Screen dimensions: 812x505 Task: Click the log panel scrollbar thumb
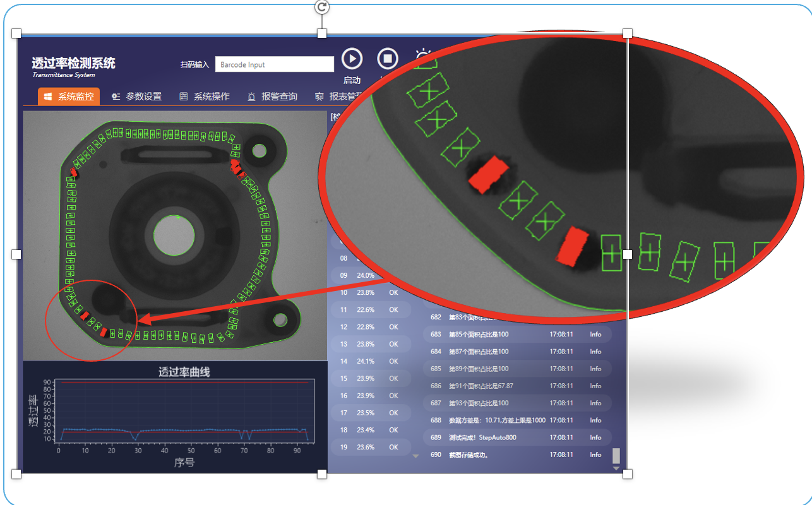click(x=616, y=456)
